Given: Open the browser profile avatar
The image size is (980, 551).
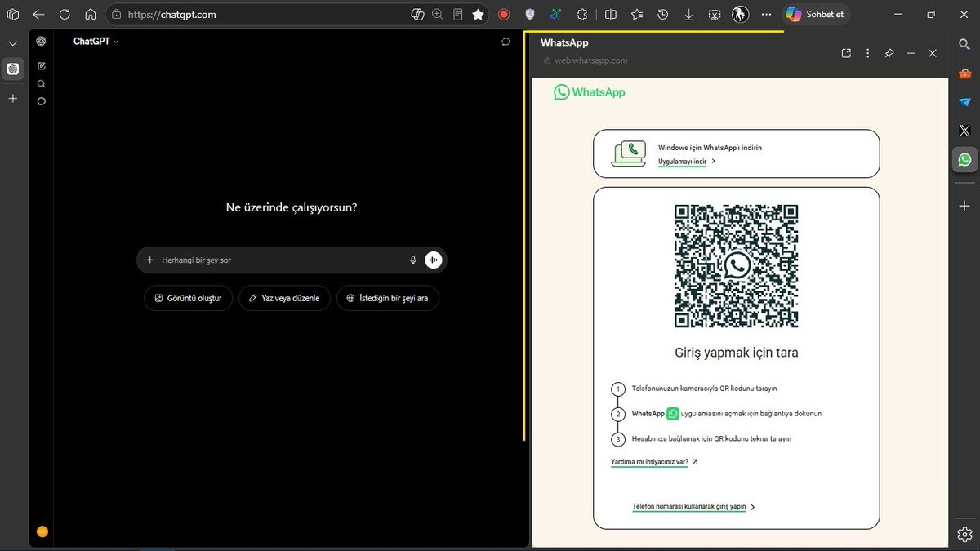Looking at the screenshot, I should click(x=741, y=14).
